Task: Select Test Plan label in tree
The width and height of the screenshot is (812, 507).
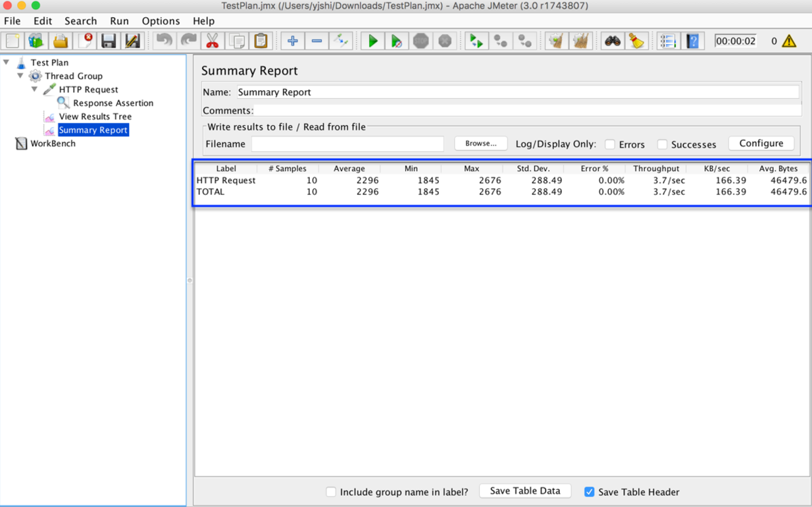Action: click(49, 63)
